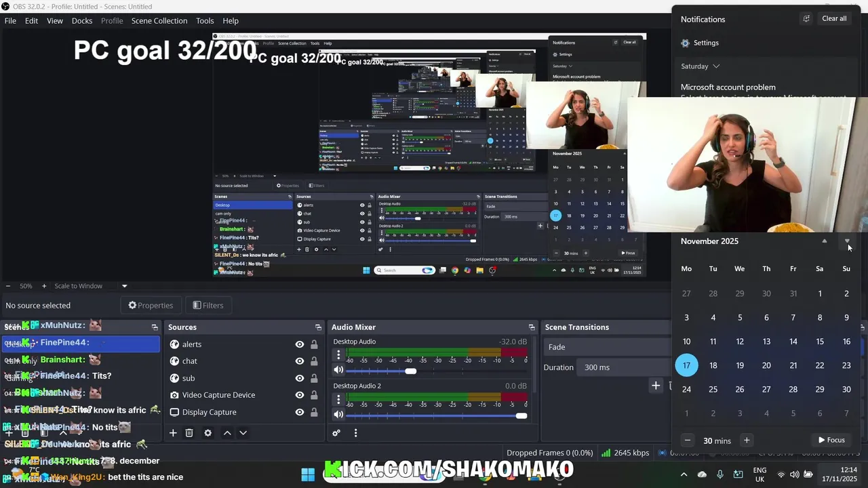This screenshot has height=488, width=868.
Task: Unlock the chat source
Action: pyautogui.click(x=314, y=361)
